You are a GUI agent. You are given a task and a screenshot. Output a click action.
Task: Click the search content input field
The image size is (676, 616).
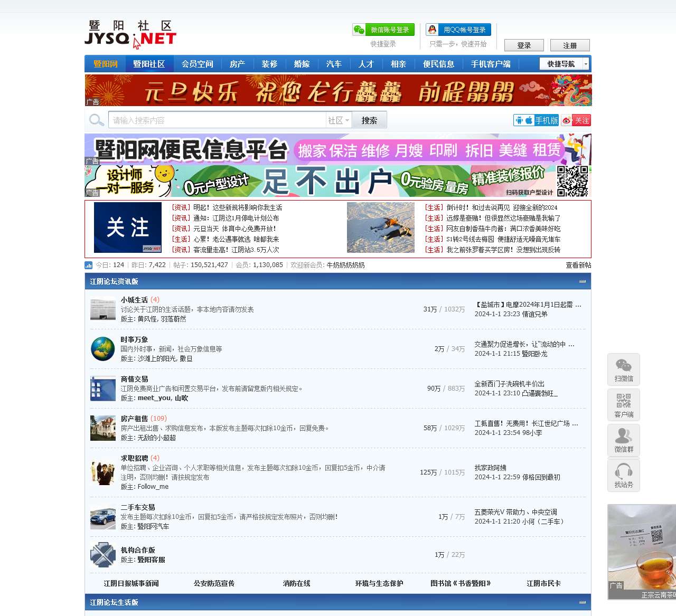point(217,120)
